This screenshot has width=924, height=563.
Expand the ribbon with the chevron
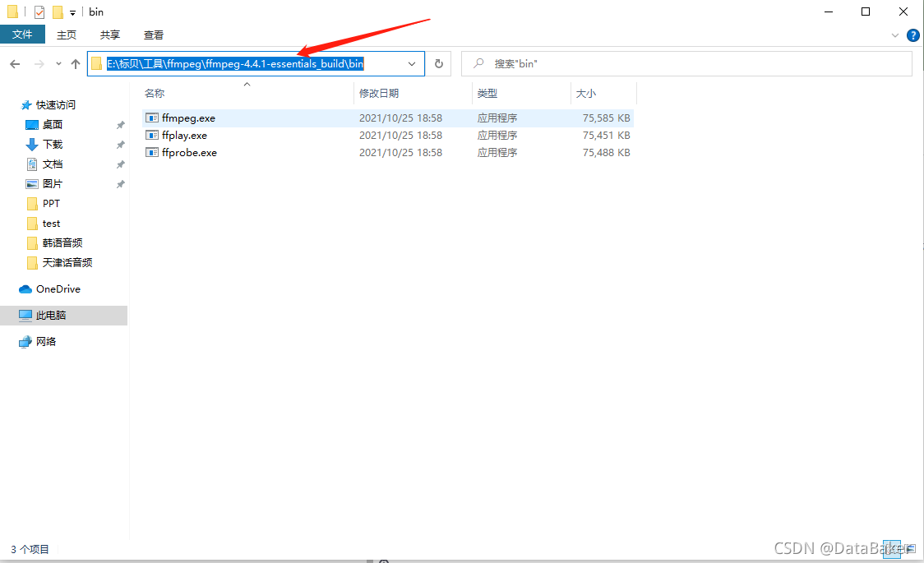coord(895,35)
